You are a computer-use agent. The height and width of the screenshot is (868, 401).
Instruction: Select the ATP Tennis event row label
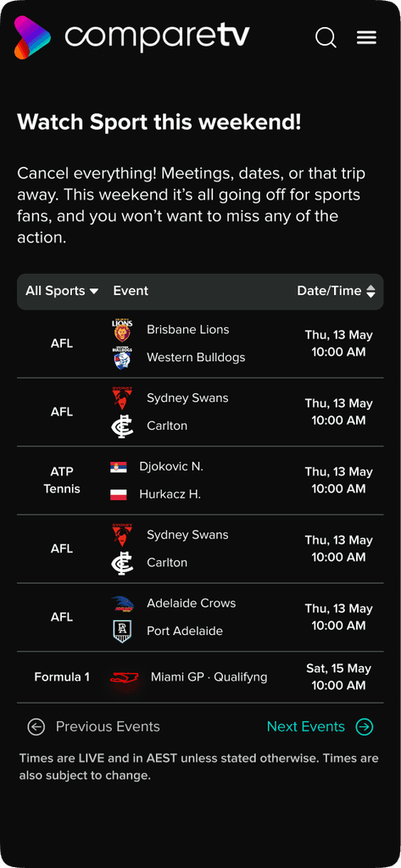point(62,481)
